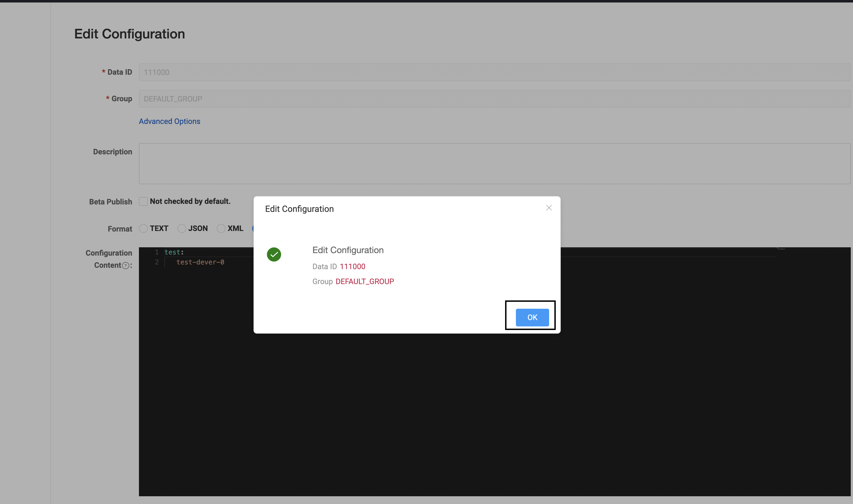This screenshot has height=504, width=853.
Task: Select JSON as the configuration format
Action: 182,228
